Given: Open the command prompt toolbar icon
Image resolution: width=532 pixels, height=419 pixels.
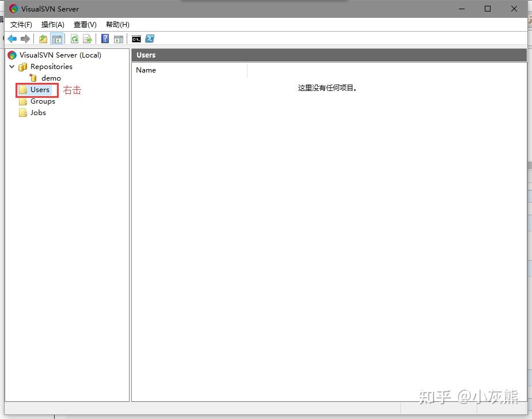Looking at the screenshot, I should pos(136,39).
